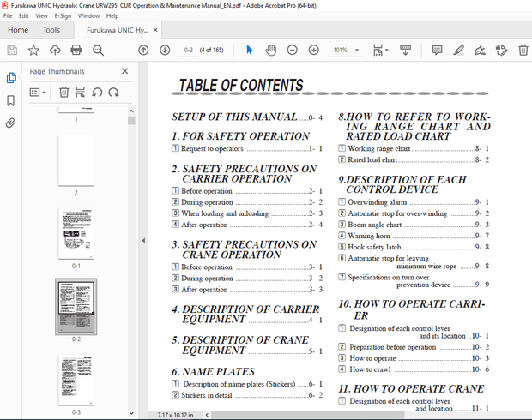Viewport: 532px width, 420px height.
Task: Activate the Hand pan tool
Action: click(271, 51)
